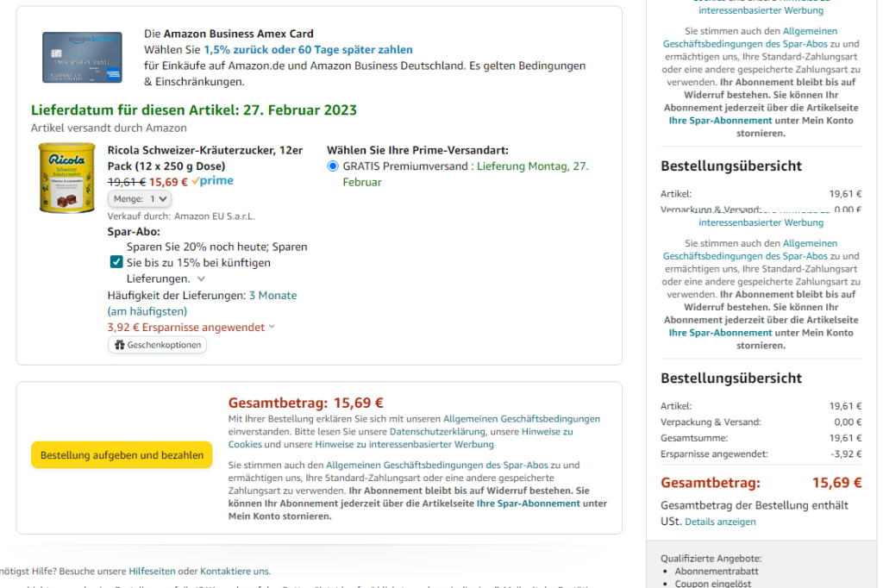The height and width of the screenshot is (588, 883).
Task: Open Ihre Spar-Abonnement link in main section
Action: click(529, 504)
